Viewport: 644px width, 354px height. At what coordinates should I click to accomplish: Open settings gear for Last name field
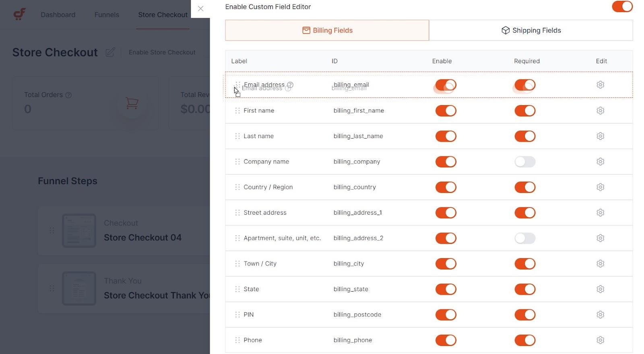coord(600,136)
